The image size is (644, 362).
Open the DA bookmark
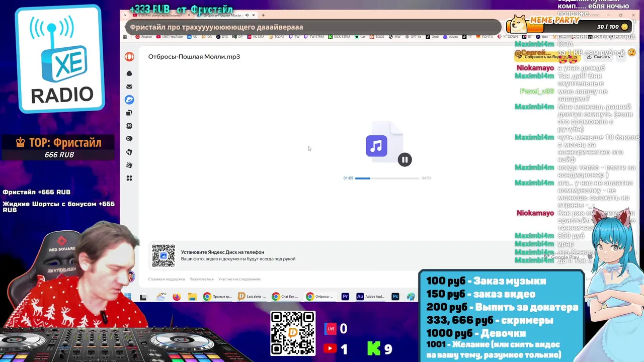point(207,37)
